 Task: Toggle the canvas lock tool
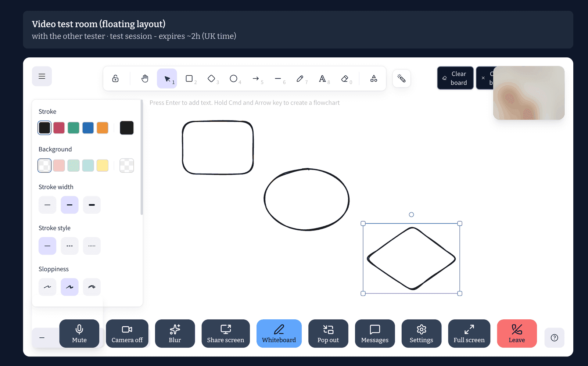coord(115,79)
